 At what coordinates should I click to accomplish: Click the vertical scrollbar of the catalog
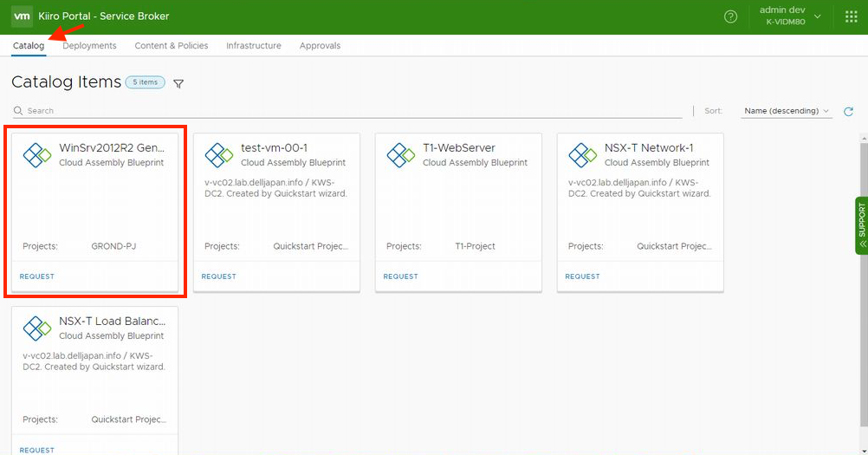pos(864,285)
